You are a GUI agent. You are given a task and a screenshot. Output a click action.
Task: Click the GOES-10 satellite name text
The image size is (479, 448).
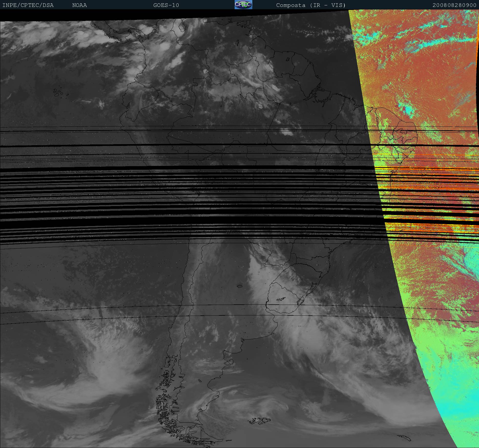point(166,5)
